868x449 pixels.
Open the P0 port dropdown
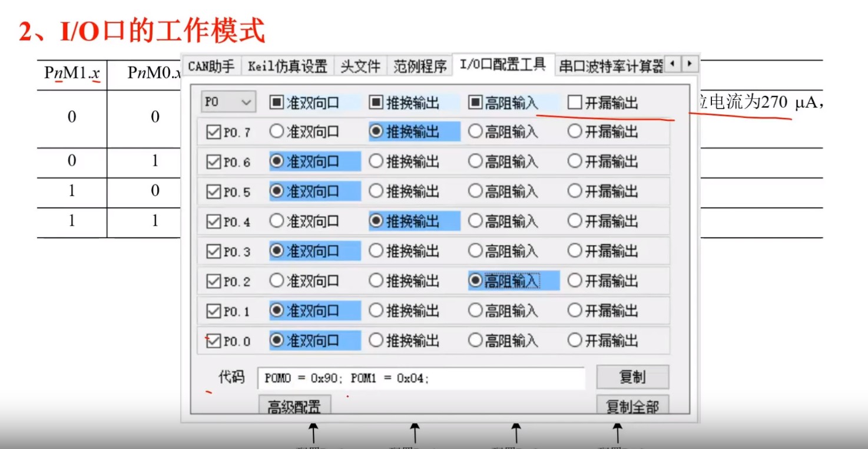click(x=228, y=102)
